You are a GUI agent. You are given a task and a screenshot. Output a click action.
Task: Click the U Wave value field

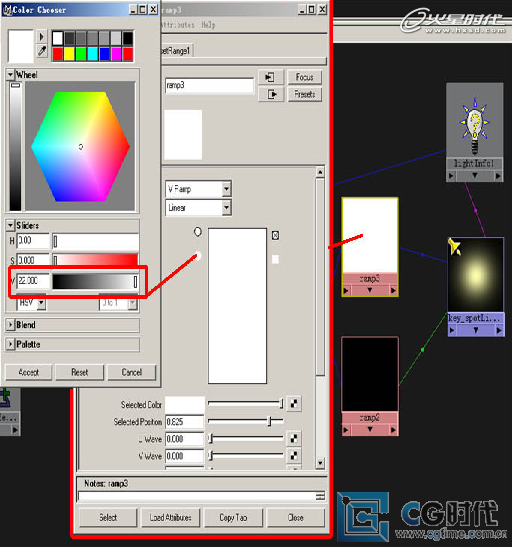coord(185,439)
